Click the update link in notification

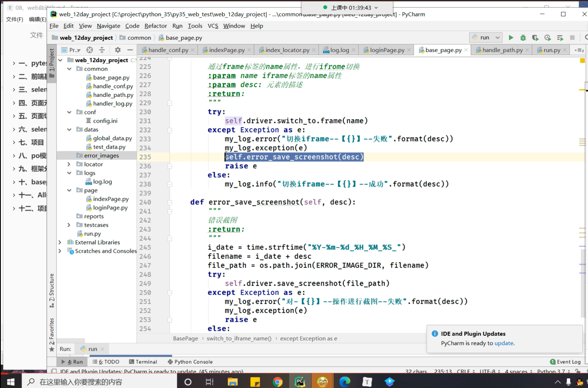(504, 343)
